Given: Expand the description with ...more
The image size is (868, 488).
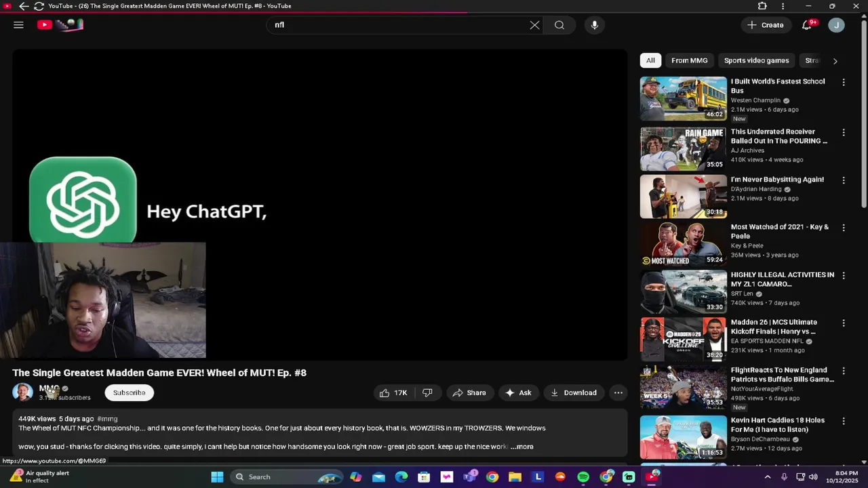Looking at the screenshot, I should click(x=522, y=447).
